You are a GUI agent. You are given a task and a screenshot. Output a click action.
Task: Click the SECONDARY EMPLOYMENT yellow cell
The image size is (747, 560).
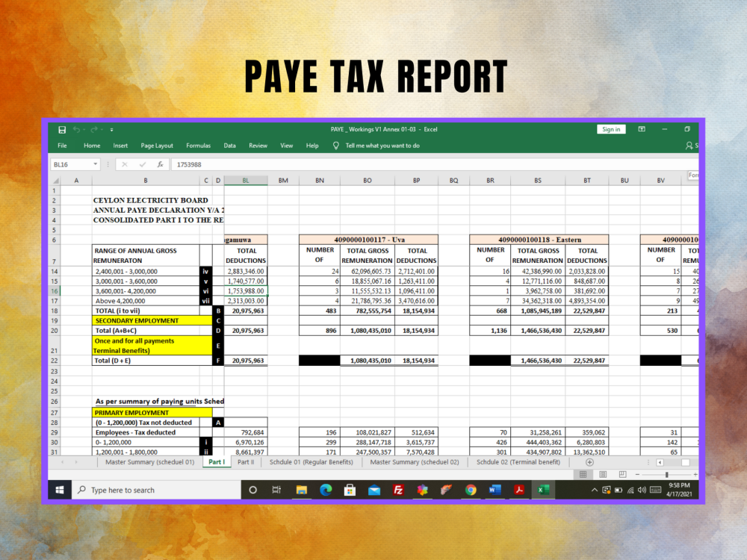tap(152, 321)
